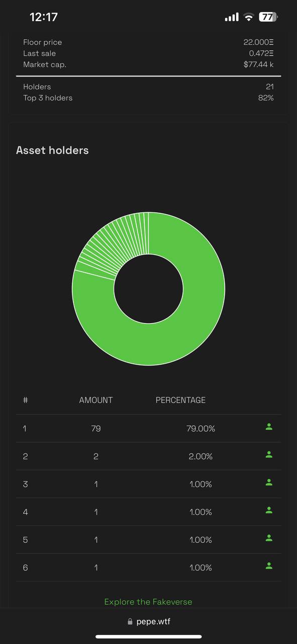Image resolution: width=297 pixels, height=644 pixels.
Task: Open holder profile icon for rank 5
Action: coord(269,538)
